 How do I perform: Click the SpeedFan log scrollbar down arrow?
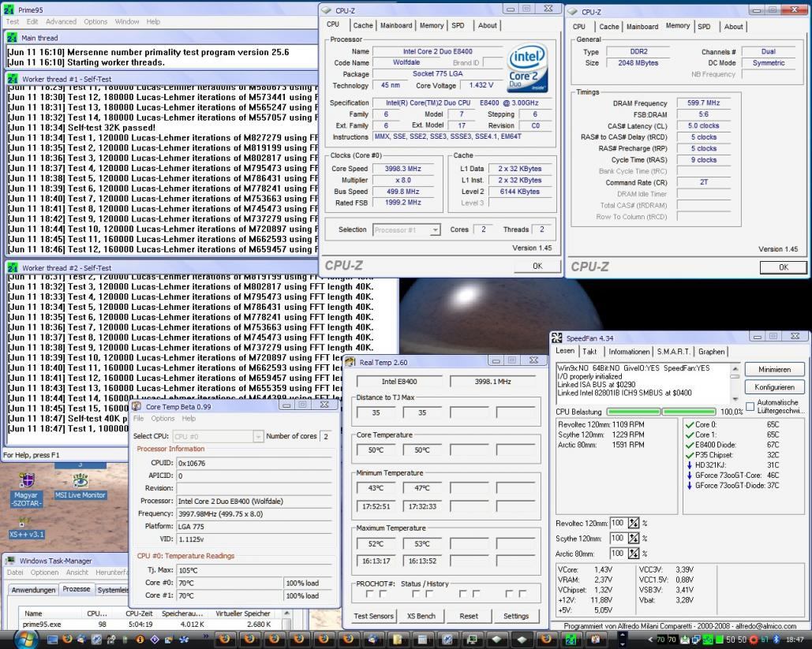(x=735, y=398)
